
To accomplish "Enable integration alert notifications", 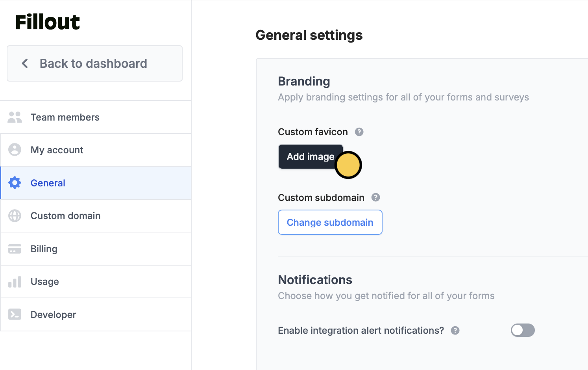I will coord(523,330).
